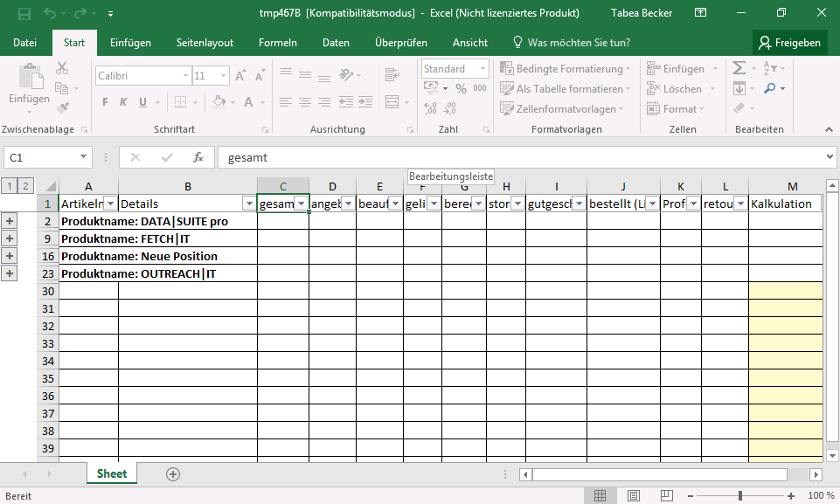Align text right in cell
The width and height of the screenshot is (840, 504).
point(324,102)
